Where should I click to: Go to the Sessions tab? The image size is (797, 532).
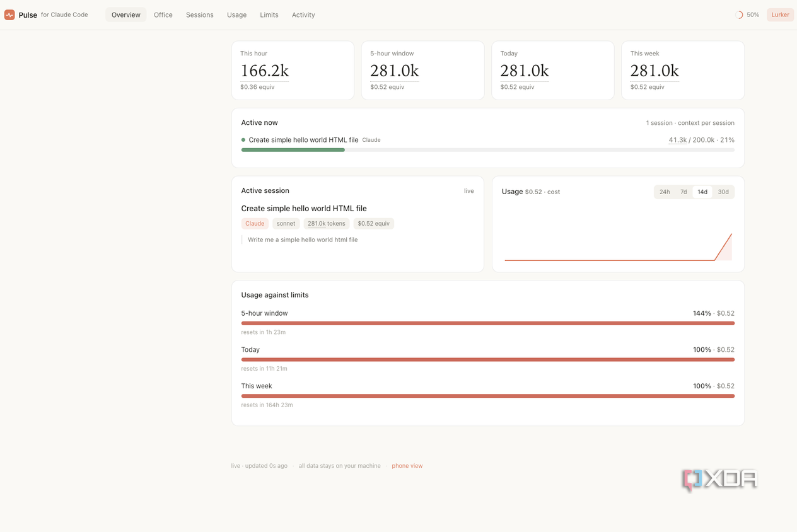(x=200, y=14)
